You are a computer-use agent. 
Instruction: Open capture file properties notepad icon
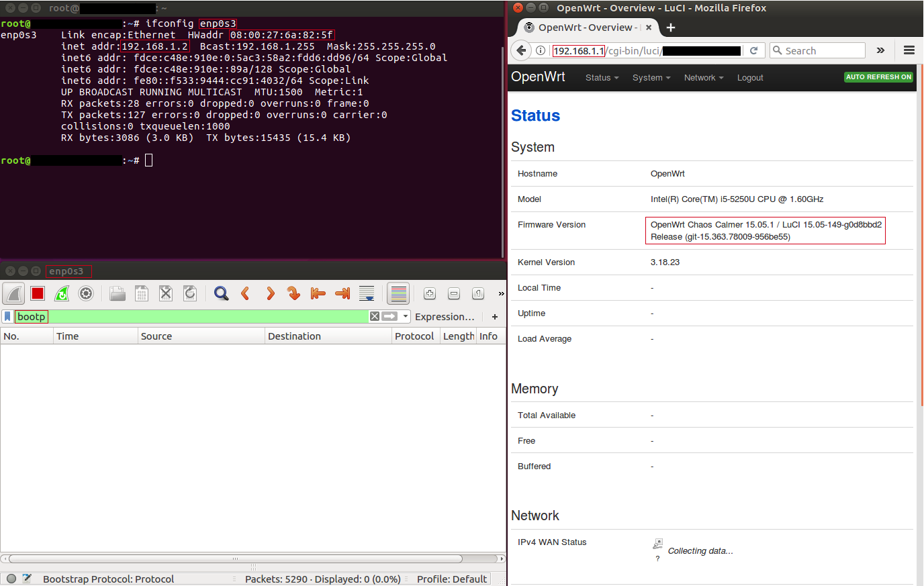pyautogui.click(x=28, y=579)
